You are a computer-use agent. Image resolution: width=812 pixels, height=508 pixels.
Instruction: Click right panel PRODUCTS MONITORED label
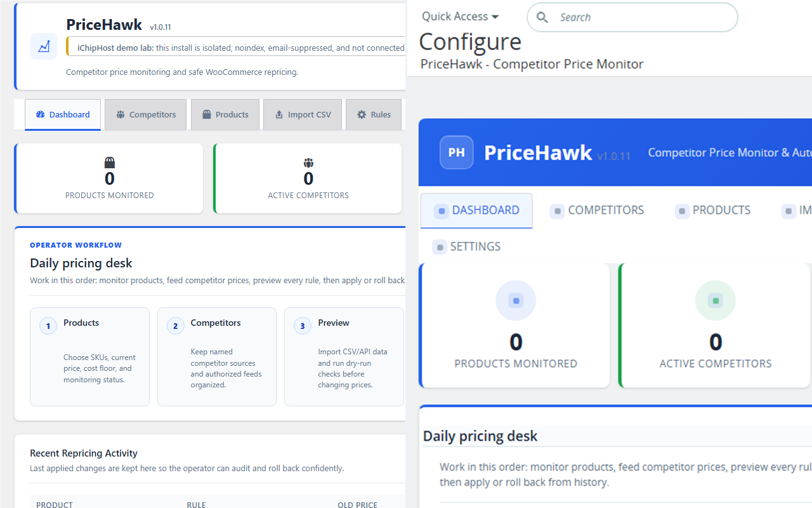[x=516, y=364]
